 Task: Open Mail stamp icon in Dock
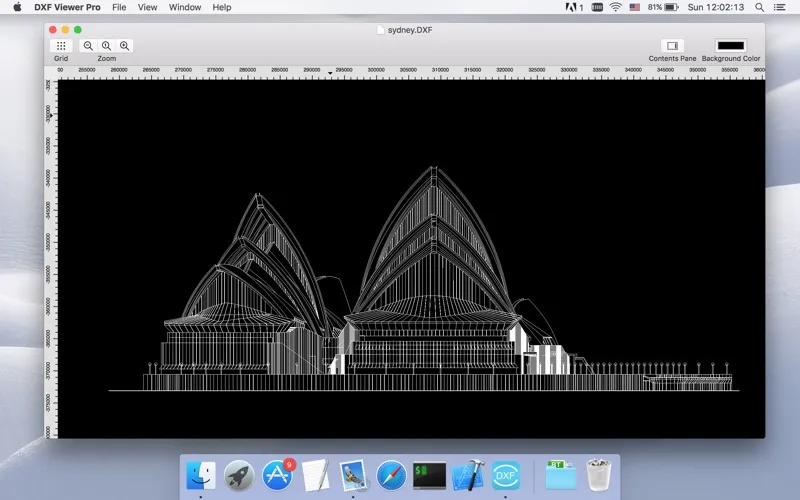tap(353, 475)
